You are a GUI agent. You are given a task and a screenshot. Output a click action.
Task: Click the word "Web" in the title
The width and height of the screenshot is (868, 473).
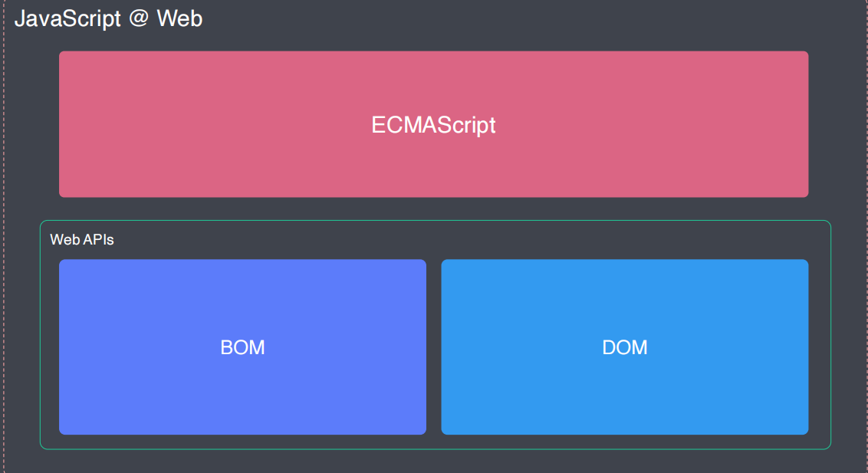coord(179,18)
